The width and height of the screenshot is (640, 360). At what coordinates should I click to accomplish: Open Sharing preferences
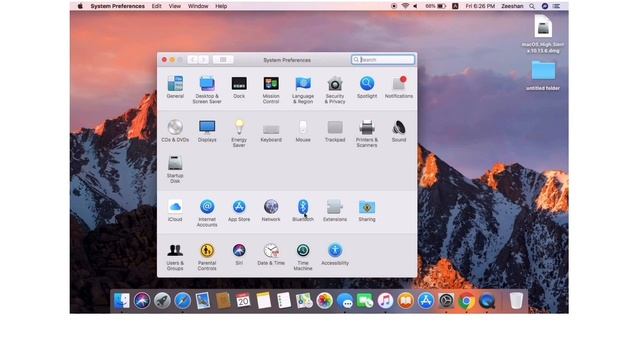pyautogui.click(x=367, y=210)
